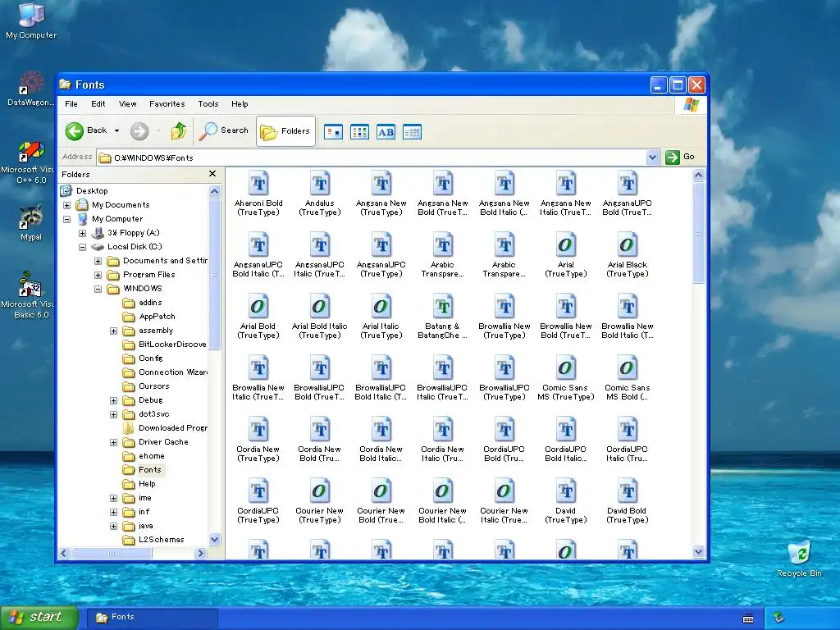Open the Edit menu
Viewport: 840px width, 630px height.
click(x=98, y=104)
